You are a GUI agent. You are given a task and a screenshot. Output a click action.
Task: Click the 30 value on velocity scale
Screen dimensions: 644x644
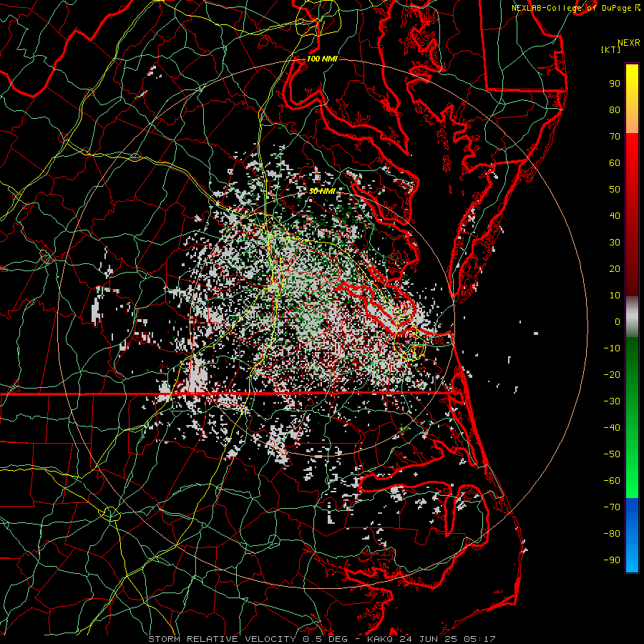[x=615, y=243]
